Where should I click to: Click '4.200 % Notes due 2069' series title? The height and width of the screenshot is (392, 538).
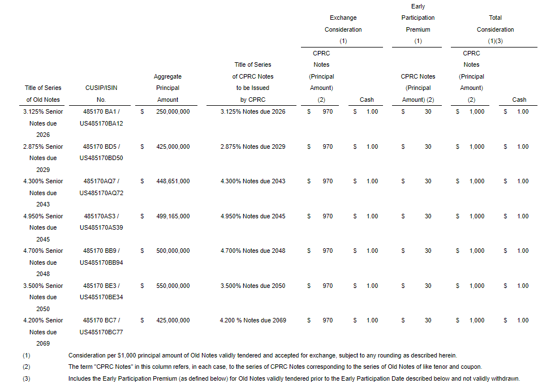coord(253,320)
